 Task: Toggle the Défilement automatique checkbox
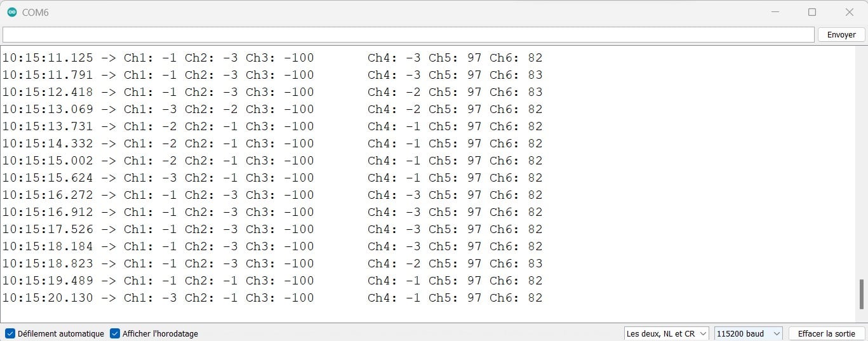point(10,333)
